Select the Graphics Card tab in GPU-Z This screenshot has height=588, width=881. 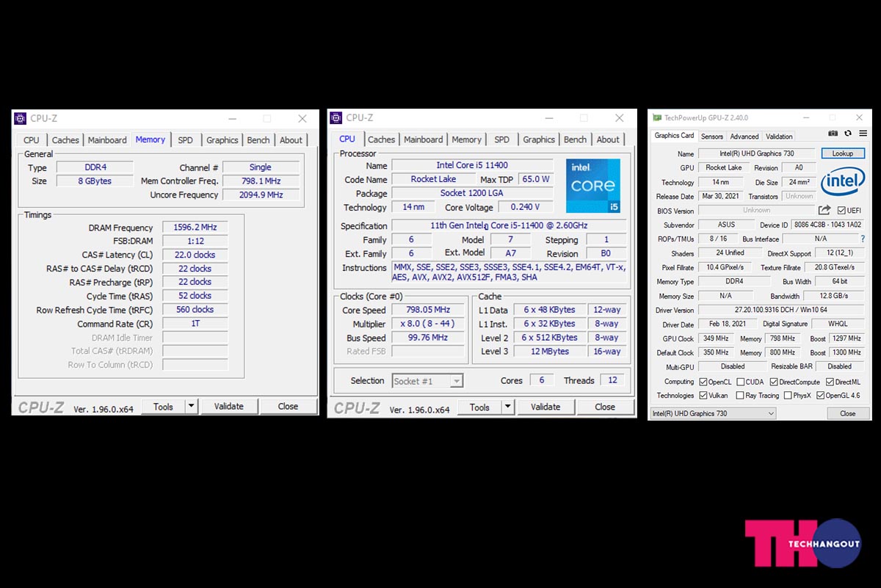coord(674,136)
